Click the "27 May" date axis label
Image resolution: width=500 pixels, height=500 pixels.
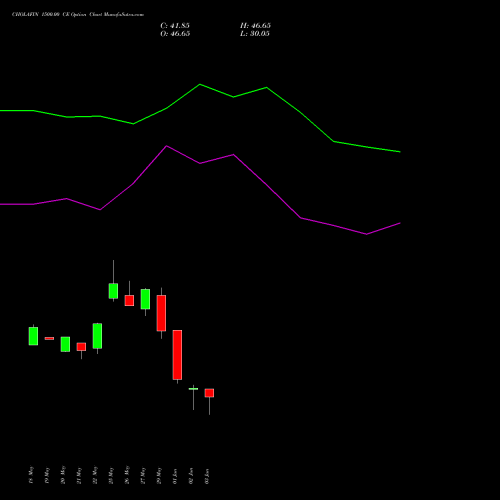click(143, 475)
